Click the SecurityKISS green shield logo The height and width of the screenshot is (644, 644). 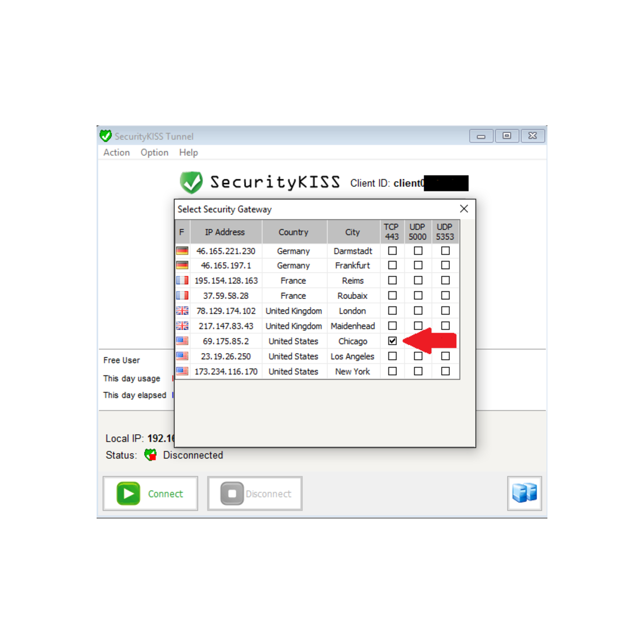click(191, 182)
